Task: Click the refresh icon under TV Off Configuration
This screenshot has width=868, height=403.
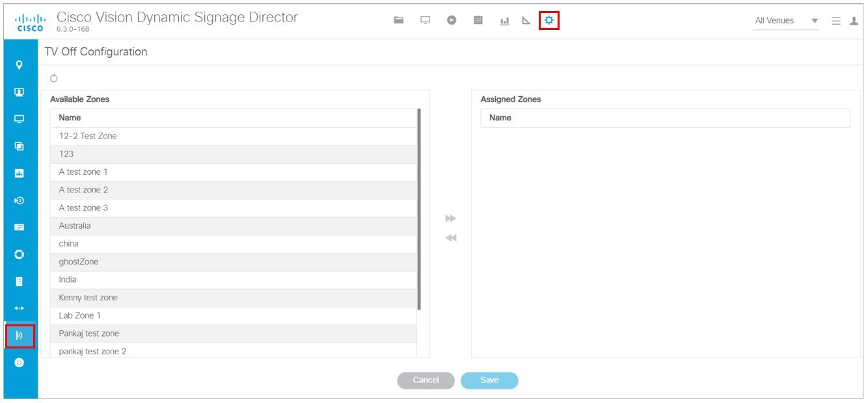Action: (54, 79)
